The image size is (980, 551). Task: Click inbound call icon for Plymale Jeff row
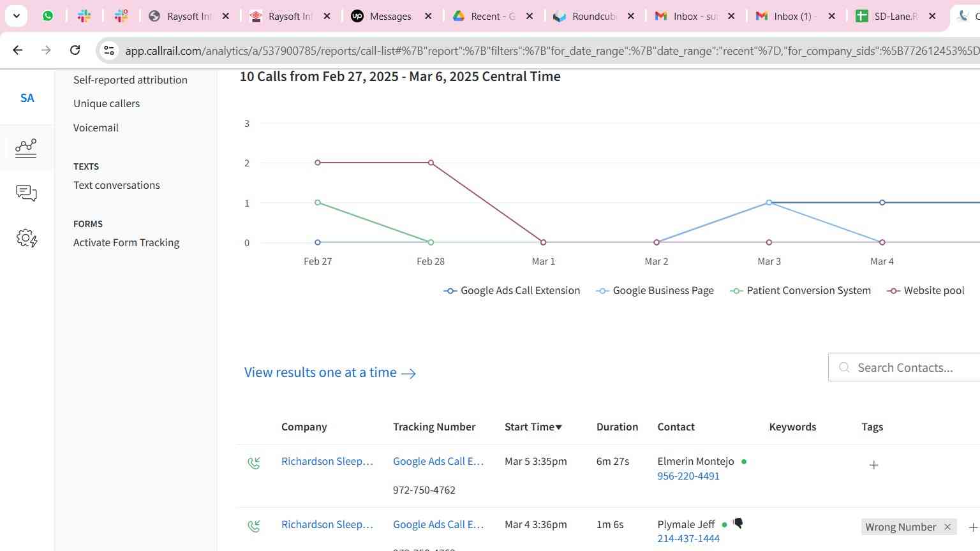coord(254,526)
